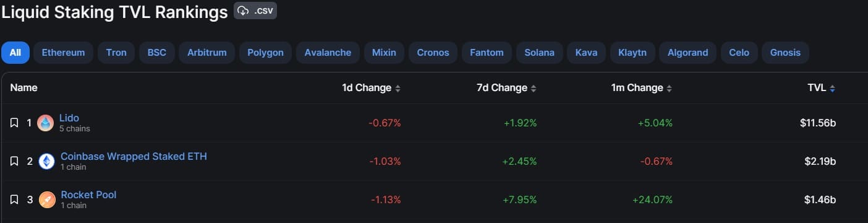Image resolution: width=868 pixels, height=223 pixels.
Task: Filter rankings by Solana chain
Action: [x=539, y=53]
